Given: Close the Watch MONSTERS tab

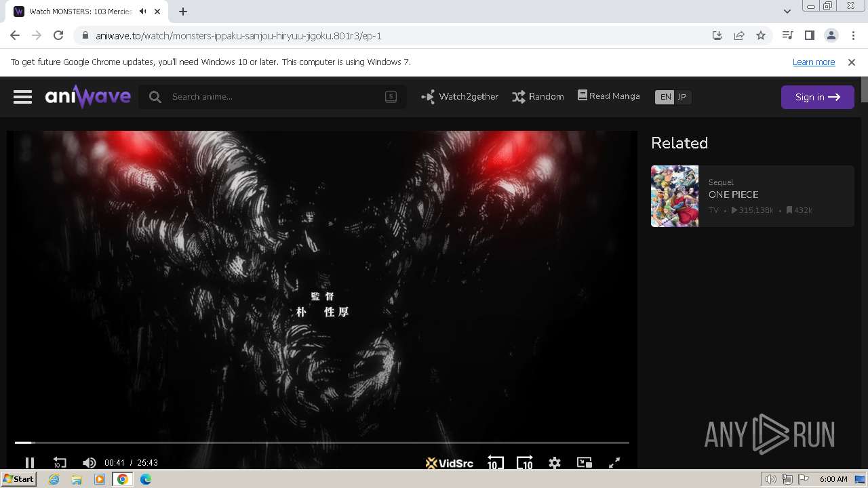Looking at the screenshot, I should [158, 12].
